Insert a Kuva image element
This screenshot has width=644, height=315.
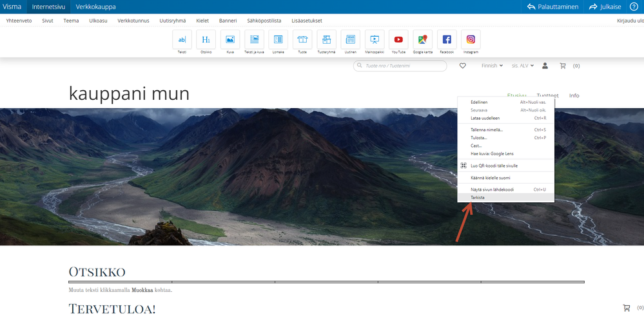point(229,40)
